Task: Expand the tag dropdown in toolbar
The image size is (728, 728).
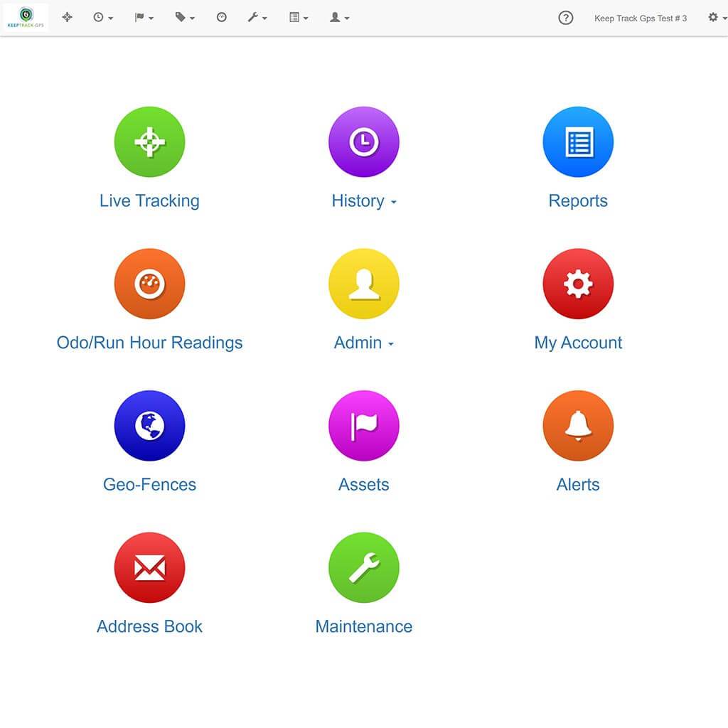Action: (x=185, y=18)
